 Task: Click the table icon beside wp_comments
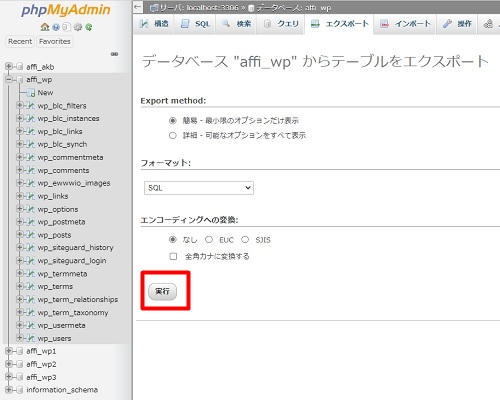click(x=30, y=170)
